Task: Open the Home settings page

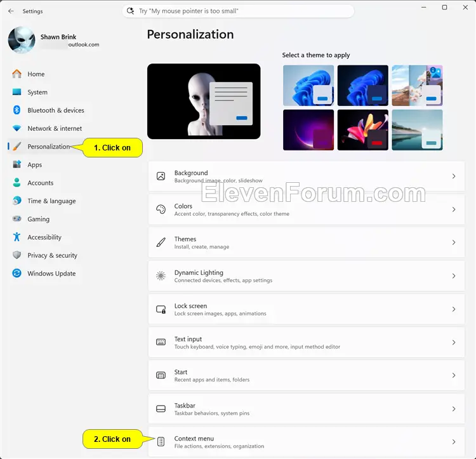Action: coord(36,74)
